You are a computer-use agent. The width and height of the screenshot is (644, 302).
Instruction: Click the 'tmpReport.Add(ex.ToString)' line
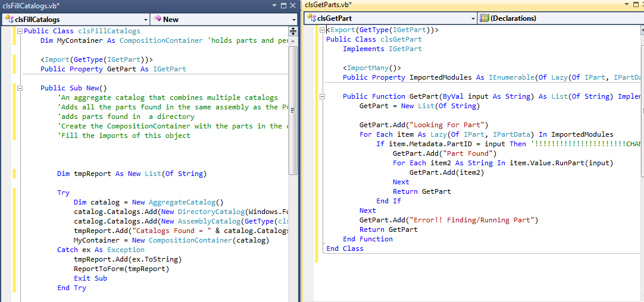click(128, 259)
